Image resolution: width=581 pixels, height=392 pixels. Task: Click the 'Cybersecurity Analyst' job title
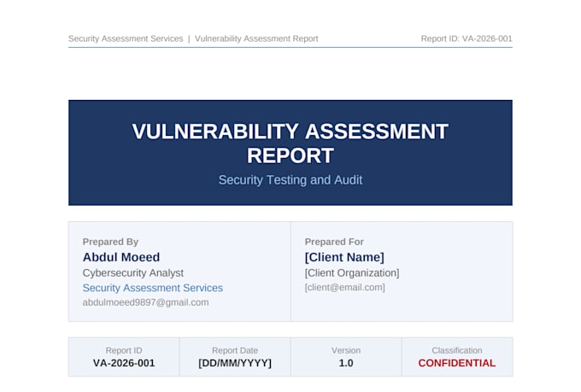[x=133, y=273]
